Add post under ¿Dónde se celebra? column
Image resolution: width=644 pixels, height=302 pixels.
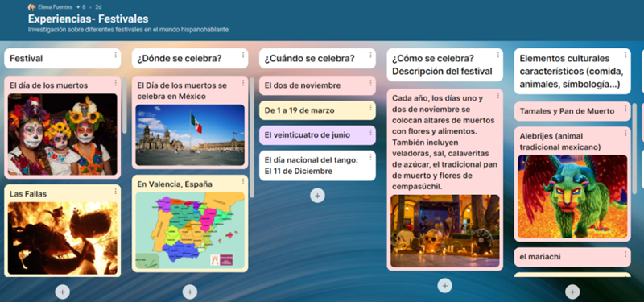[x=190, y=292]
